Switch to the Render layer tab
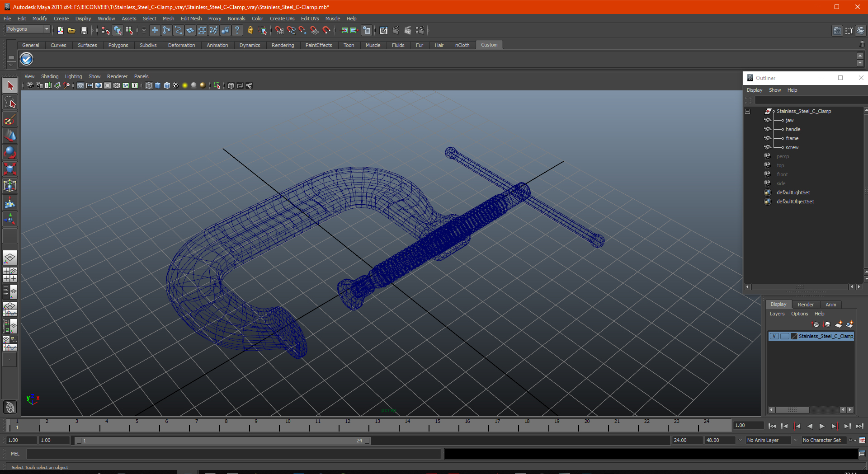The width and height of the screenshot is (868, 474). [x=806, y=305]
